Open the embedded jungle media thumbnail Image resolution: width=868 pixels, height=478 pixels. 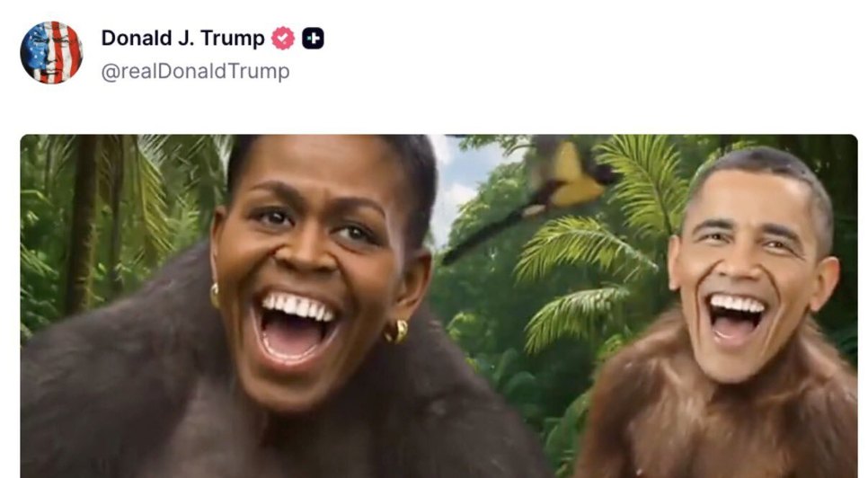click(x=439, y=306)
